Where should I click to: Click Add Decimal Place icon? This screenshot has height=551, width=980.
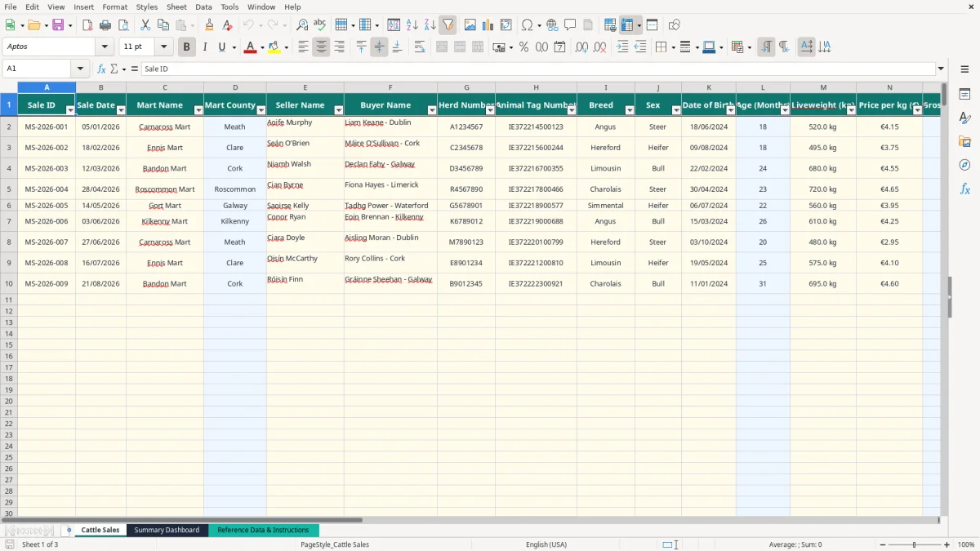582,47
